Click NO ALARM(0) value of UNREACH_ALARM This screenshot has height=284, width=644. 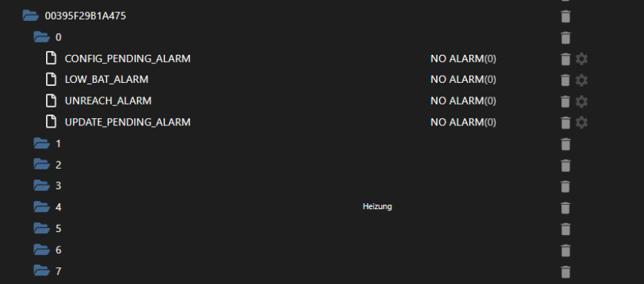463,101
